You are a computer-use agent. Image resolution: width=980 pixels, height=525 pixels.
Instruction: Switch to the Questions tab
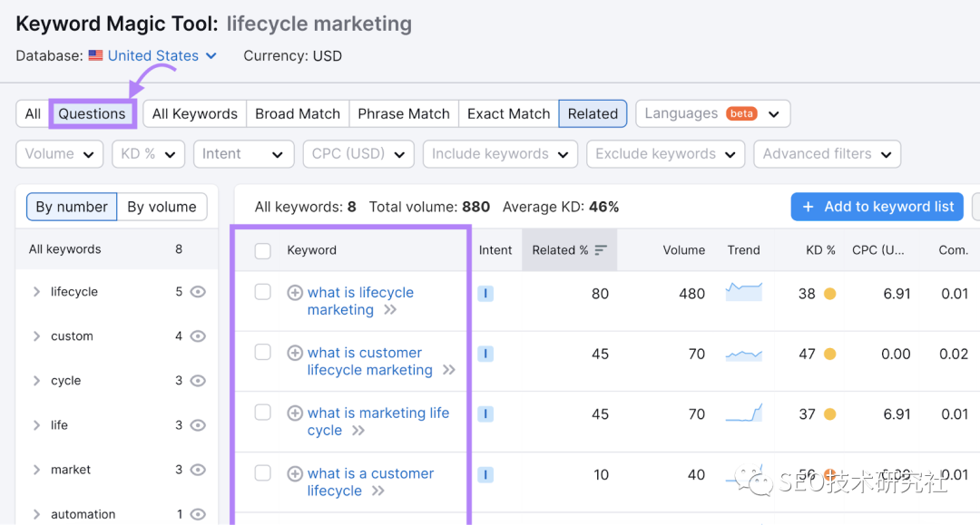92,113
